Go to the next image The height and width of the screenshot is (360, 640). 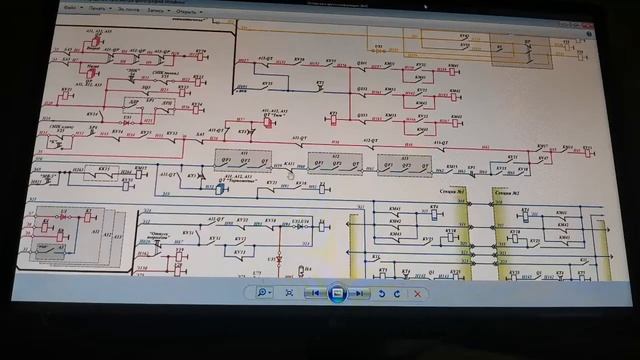point(359,293)
